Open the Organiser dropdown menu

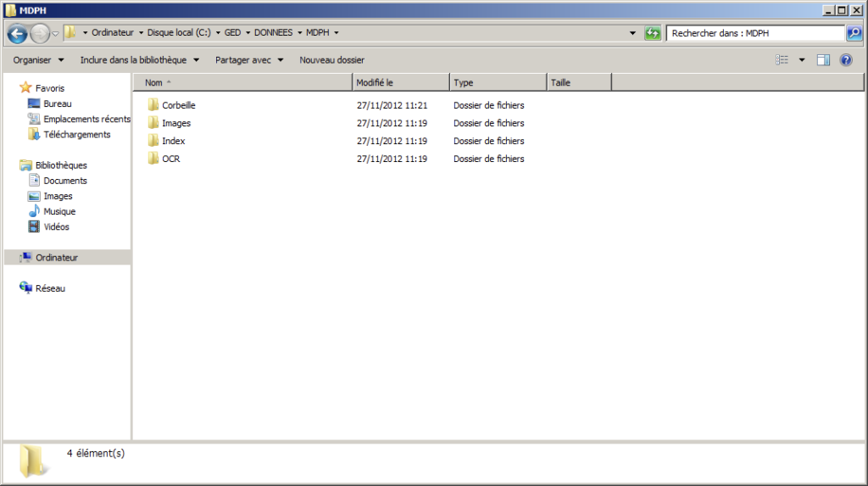pyautogui.click(x=38, y=60)
